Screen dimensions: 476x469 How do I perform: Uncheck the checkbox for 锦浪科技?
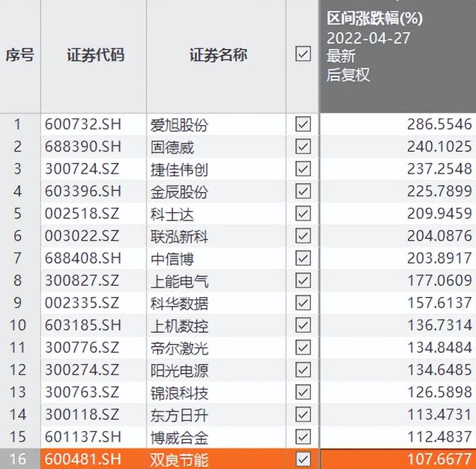click(303, 392)
